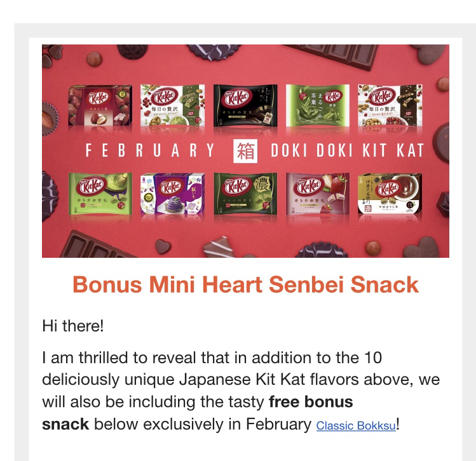Click the matcha almond Kit Kat package
The image size is (476, 461).
(x=172, y=105)
